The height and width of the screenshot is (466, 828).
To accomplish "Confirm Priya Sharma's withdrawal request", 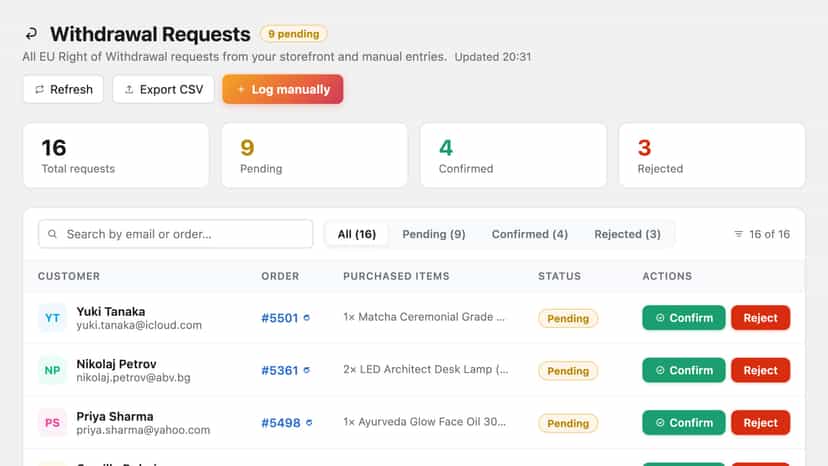I will pos(684,422).
